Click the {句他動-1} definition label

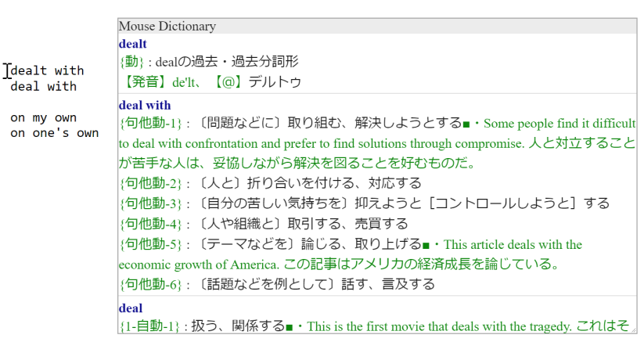pos(150,124)
